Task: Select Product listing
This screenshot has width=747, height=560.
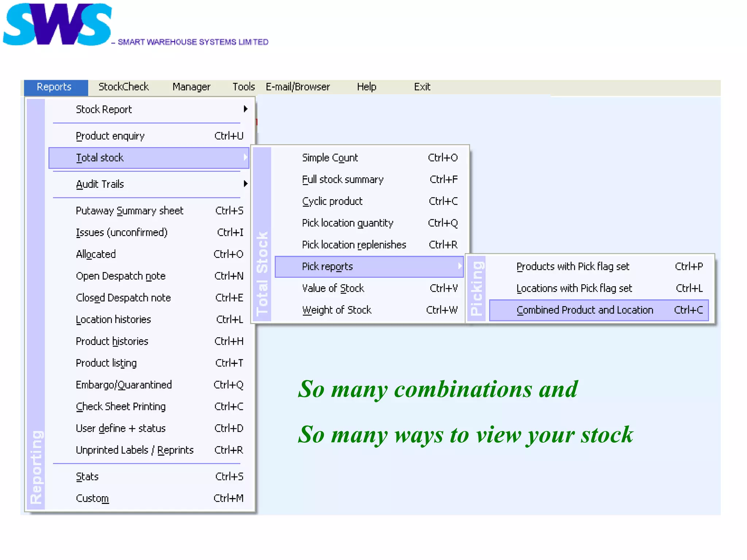Action: [x=149, y=363]
